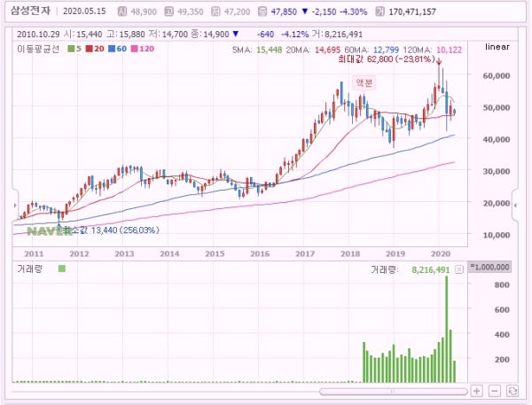
Task: Click the 20MA value 14,695
Action: coord(327,51)
